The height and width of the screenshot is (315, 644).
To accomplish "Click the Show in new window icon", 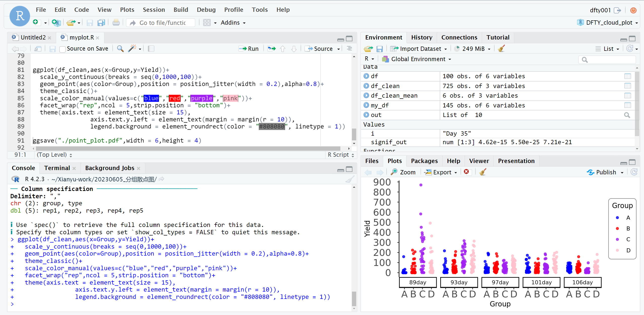I will [x=38, y=49].
